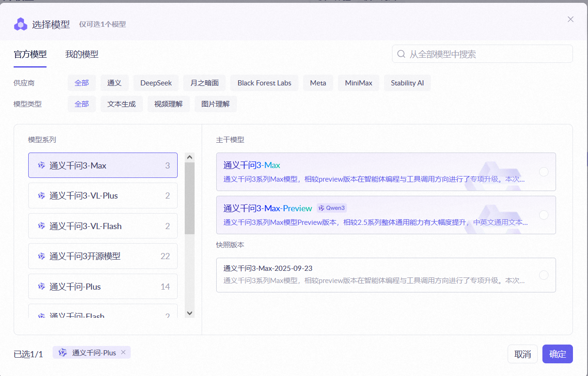Remove 通义千问-Plus from selection with the x

(123, 352)
